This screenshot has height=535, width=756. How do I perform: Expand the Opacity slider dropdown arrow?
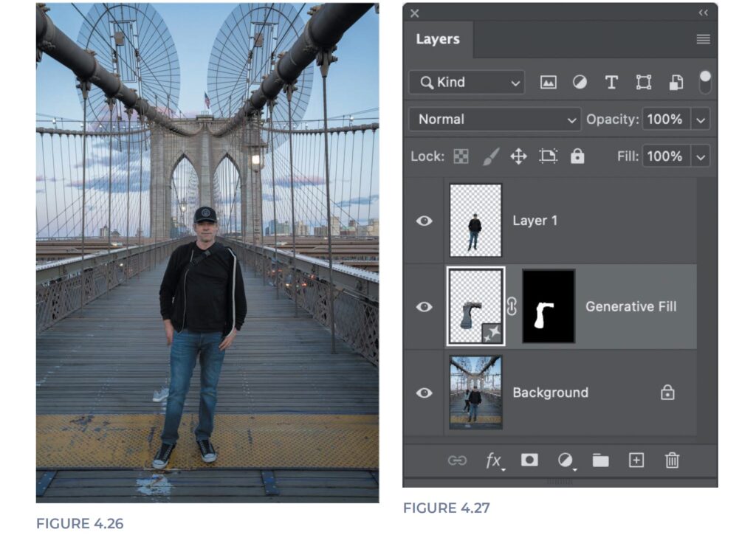tap(701, 120)
